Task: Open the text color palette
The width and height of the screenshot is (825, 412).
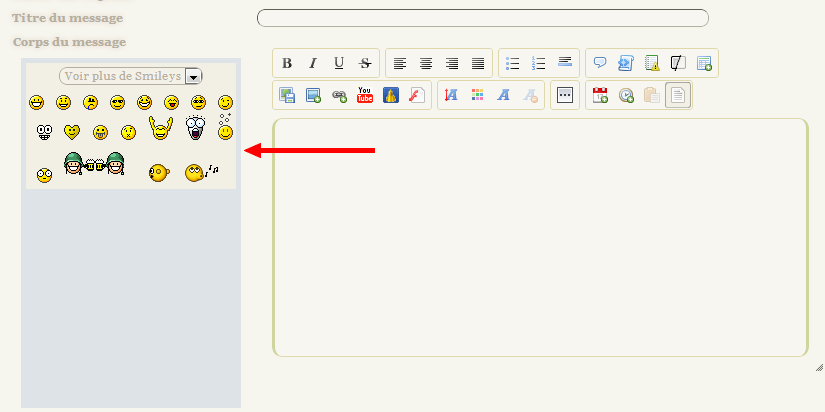Action: (478, 95)
